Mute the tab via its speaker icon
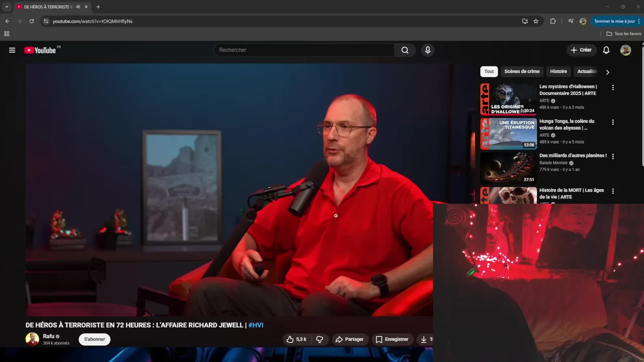This screenshot has width=644, height=362. [x=78, y=7]
